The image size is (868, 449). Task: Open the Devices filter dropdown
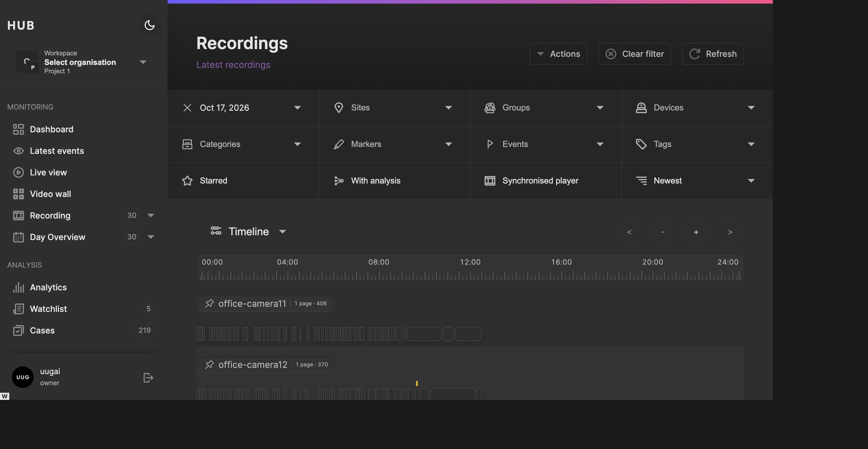697,108
